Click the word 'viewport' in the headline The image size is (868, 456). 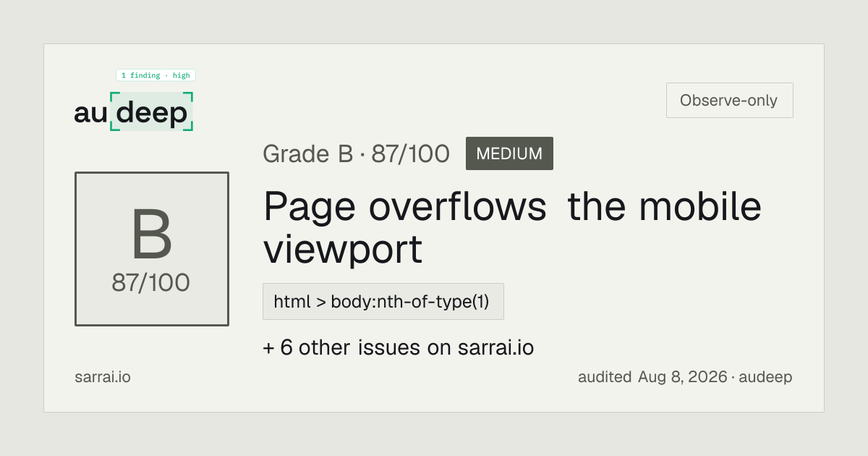[x=343, y=250]
